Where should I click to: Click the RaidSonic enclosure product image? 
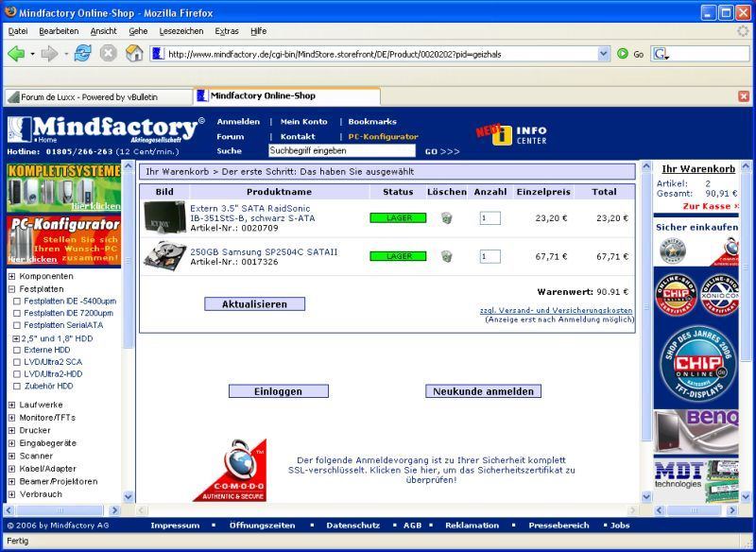[164, 217]
